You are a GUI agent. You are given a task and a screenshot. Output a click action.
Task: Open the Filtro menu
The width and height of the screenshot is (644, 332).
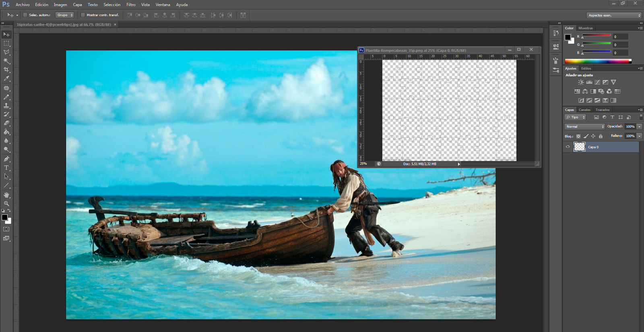tap(131, 5)
